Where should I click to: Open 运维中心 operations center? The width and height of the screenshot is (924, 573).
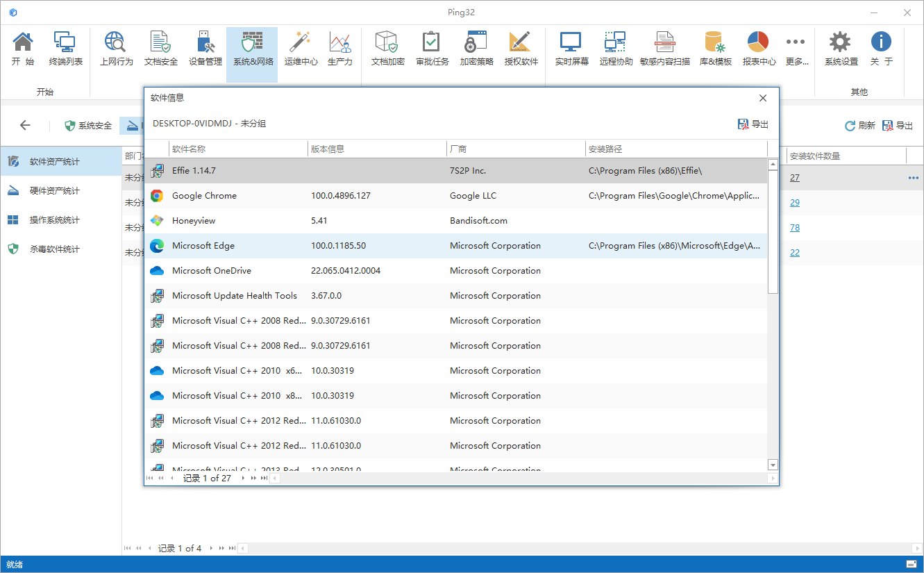click(x=301, y=49)
